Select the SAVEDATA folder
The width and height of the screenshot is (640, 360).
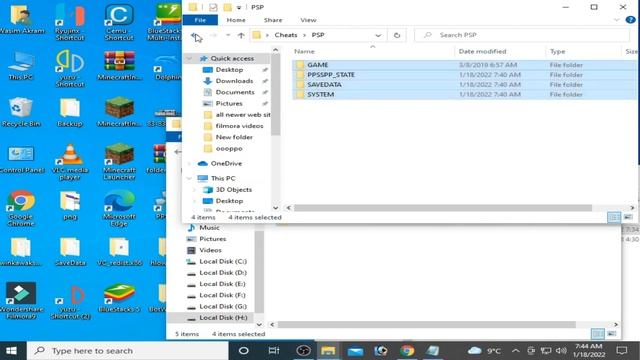pyautogui.click(x=464, y=84)
